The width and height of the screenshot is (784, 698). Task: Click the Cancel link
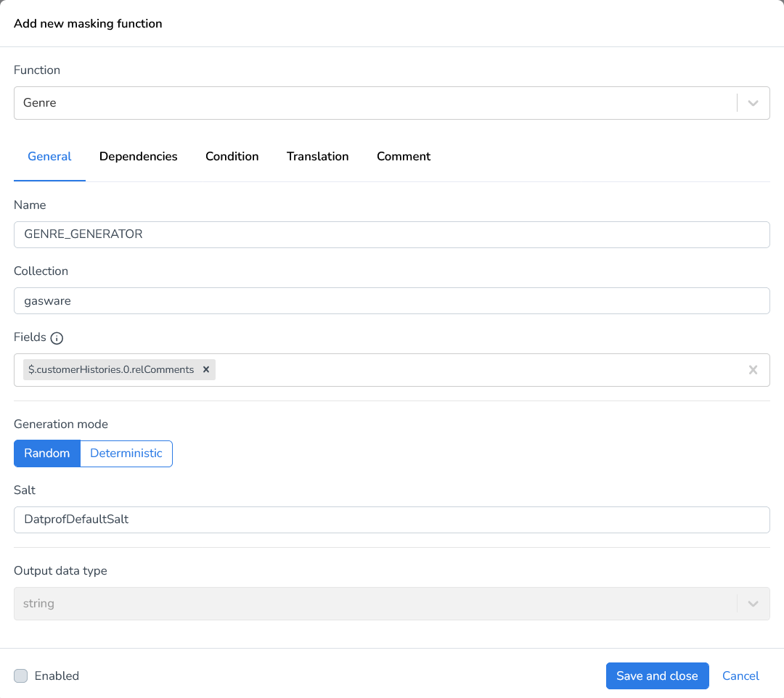(740, 676)
